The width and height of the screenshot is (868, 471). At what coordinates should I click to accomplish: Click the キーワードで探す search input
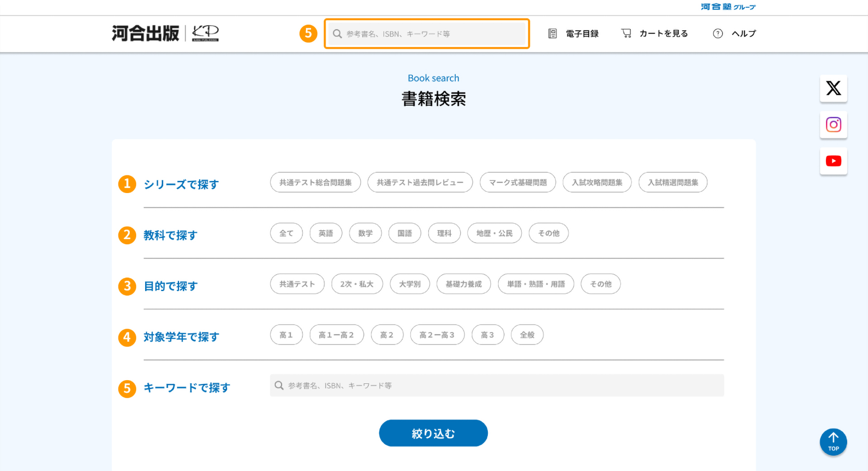click(x=497, y=386)
